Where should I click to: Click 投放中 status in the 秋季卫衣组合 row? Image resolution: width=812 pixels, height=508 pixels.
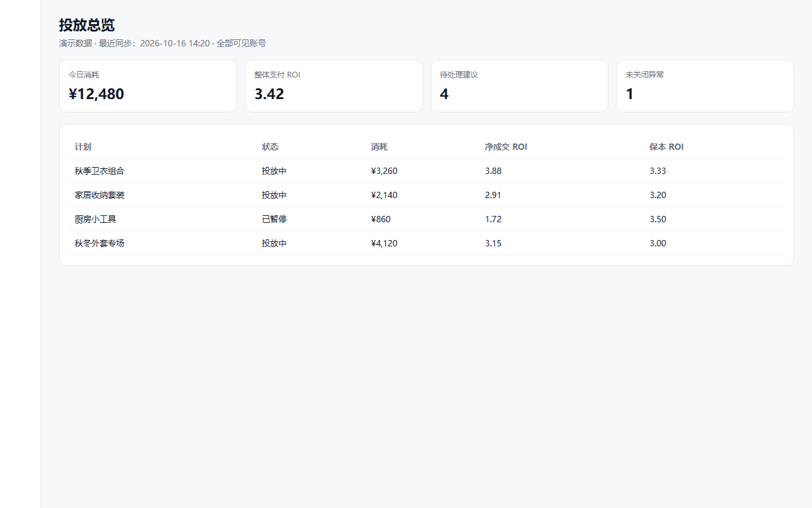point(274,171)
